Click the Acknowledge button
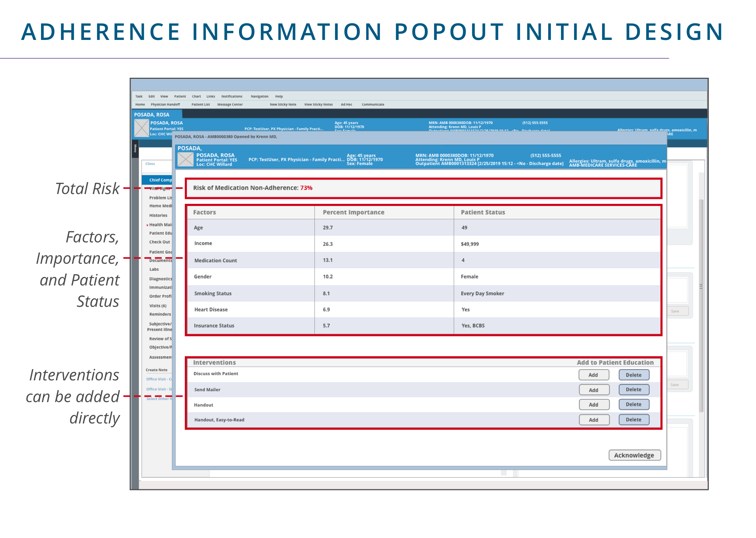 [x=634, y=455]
